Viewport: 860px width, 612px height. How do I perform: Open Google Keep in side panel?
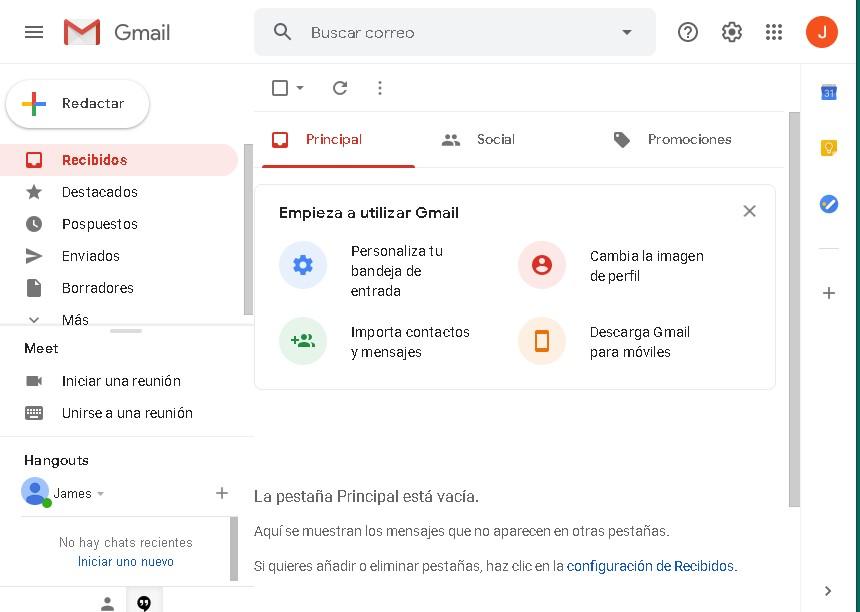pyautogui.click(x=828, y=148)
